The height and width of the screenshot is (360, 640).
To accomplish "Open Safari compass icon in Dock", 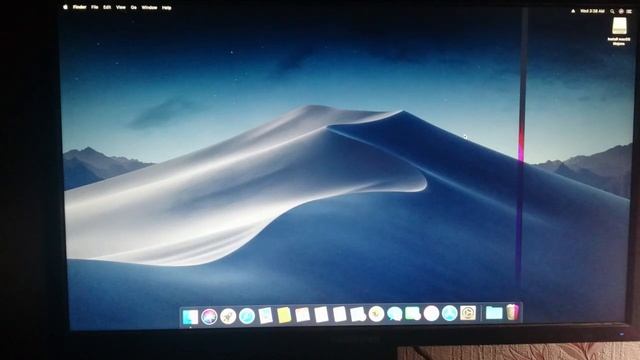I will point(247,316).
